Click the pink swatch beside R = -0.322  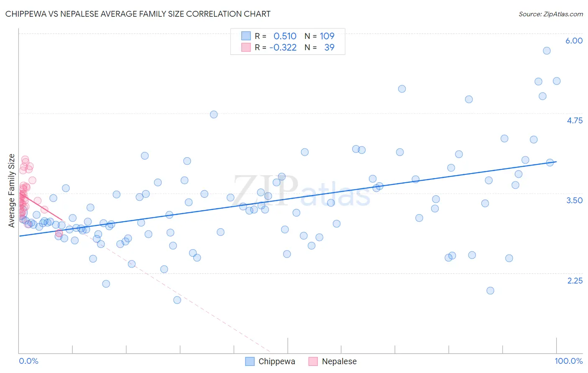coord(246,47)
